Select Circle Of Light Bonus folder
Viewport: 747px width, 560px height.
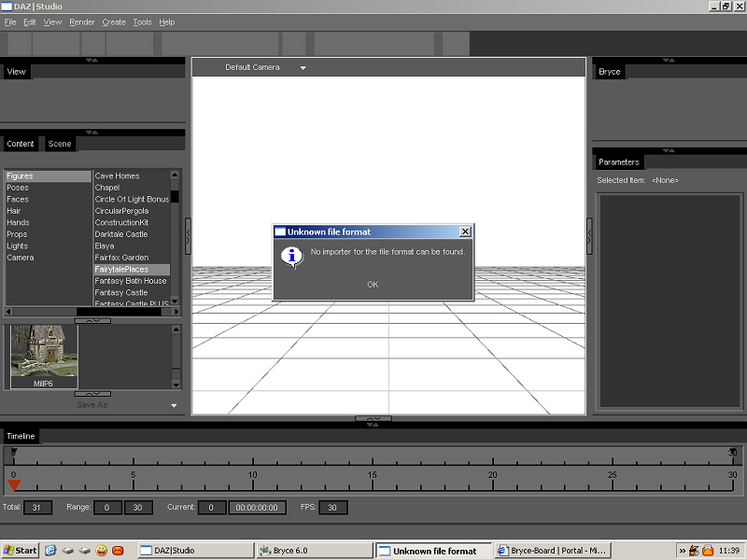pyautogui.click(x=132, y=199)
